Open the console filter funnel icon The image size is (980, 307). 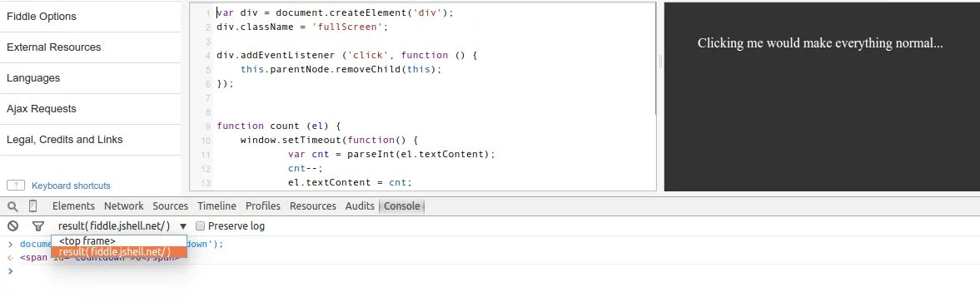[x=38, y=226]
